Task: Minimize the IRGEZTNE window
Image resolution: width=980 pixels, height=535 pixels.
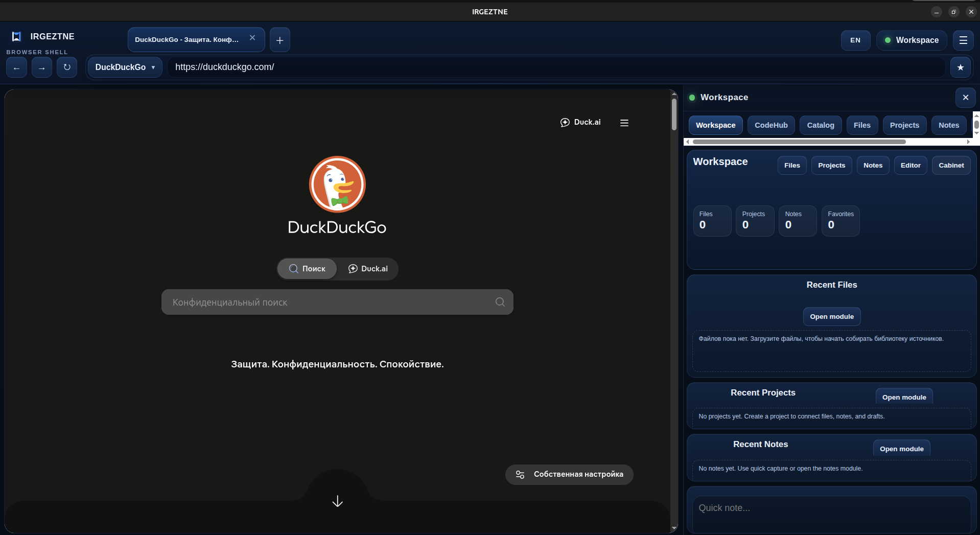Action: [936, 12]
